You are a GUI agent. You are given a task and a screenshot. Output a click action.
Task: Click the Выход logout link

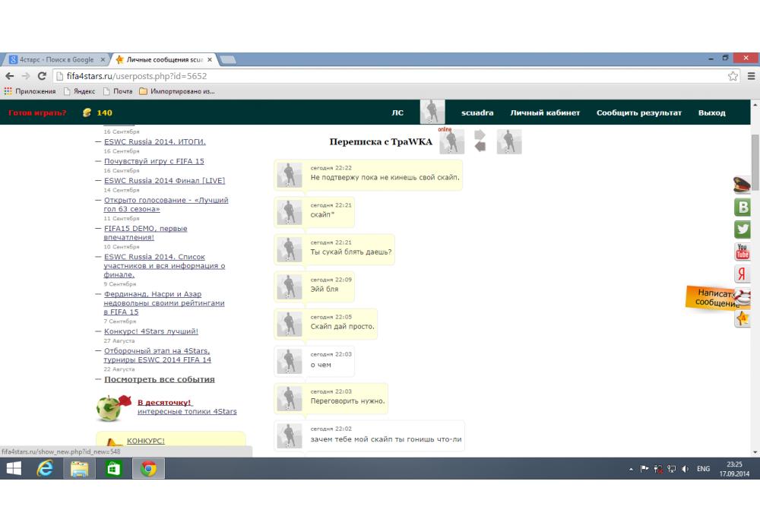pyautogui.click(x=711, y=112)
